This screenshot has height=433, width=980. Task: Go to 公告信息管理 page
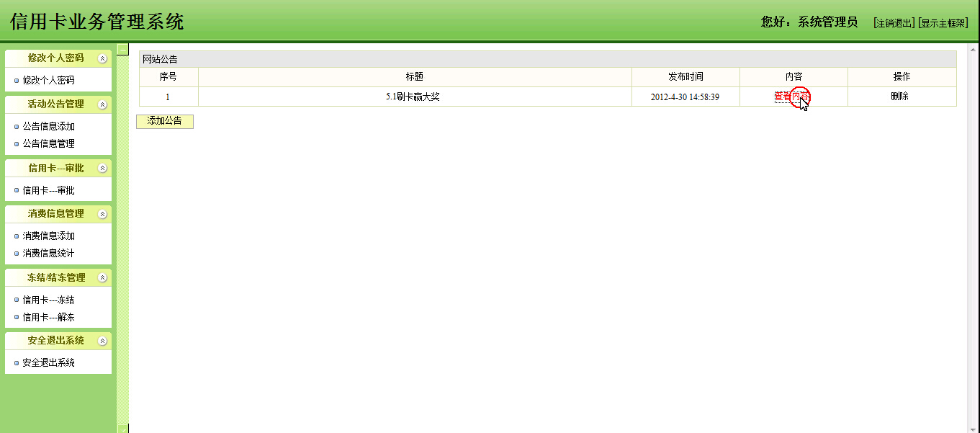tap(49, 144)
